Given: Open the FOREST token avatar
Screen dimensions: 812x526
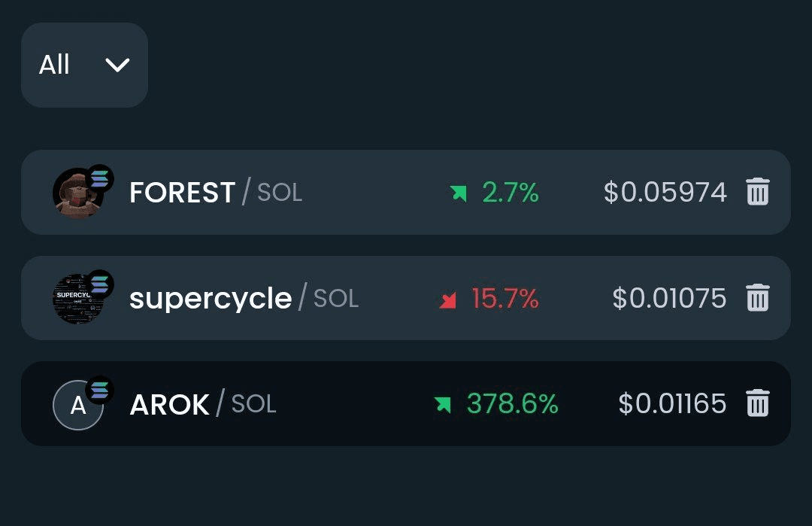Looking at the screenshot, I should click(x=77, y=193).
